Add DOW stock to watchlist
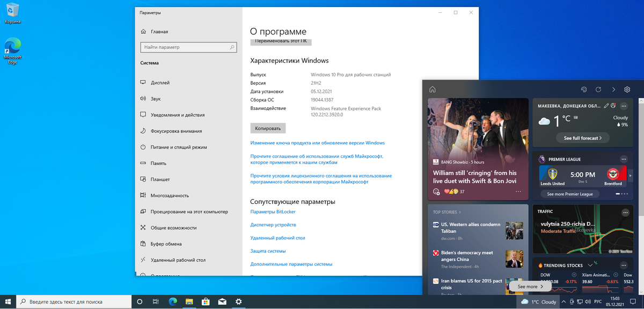 (574, 275)
